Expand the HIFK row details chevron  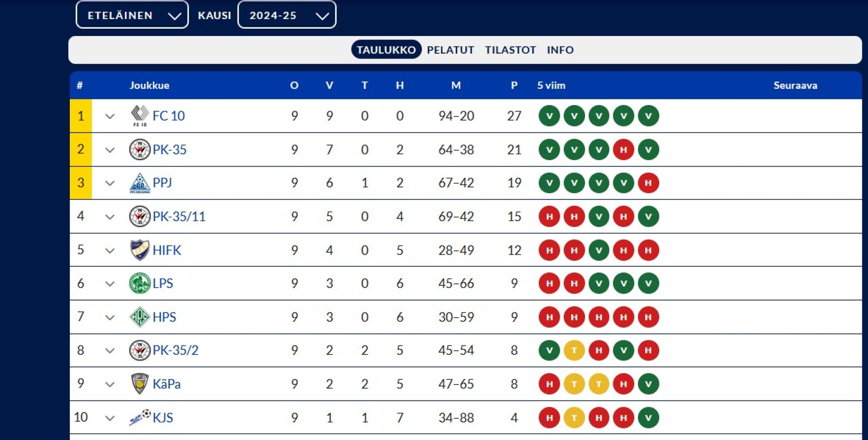(x=110, y=250)
